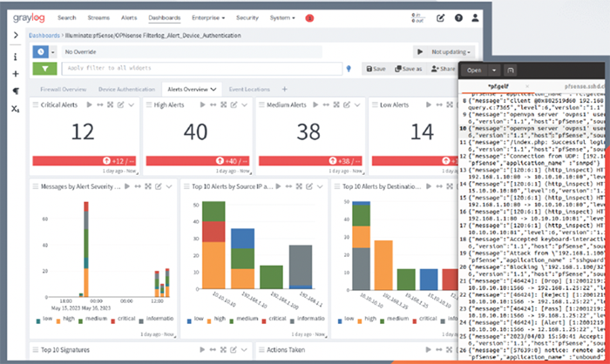The width and height of the screenshot is (610, 364).
Task: Open the user profile icon
Action: tap(474, 17)
